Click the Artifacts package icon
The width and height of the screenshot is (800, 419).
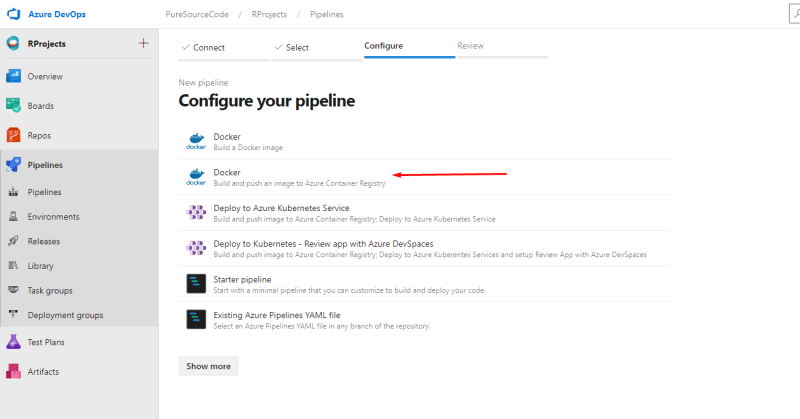tap(13, 372)
